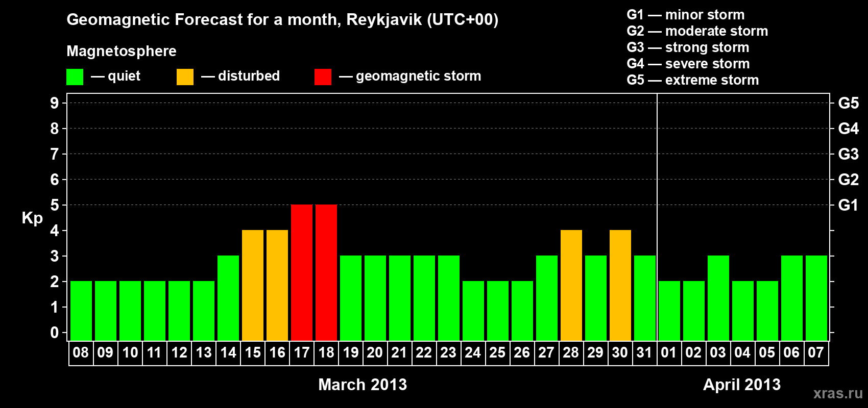
Task: Click the G5 label on right axis
Action: coord(849,103)
